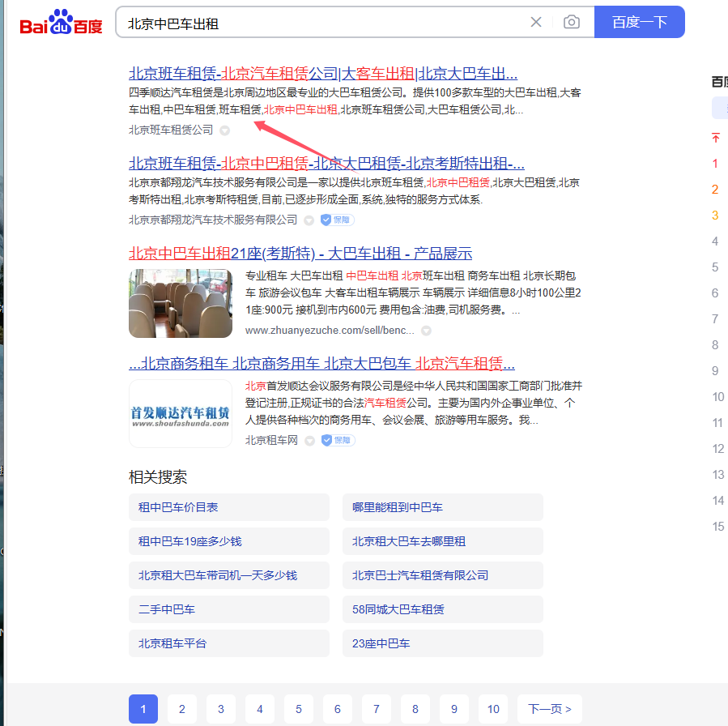Screen dimensions: 728x726
Task: Click the red back-to-top arrow in the sidebar
Action: coord(716,138)
